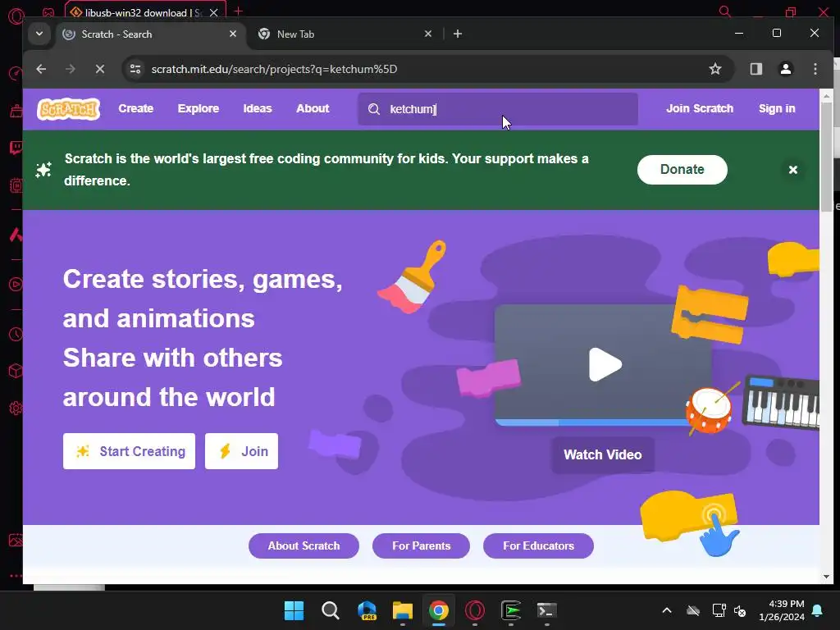Open the Create menu item

tap(136, 109)
